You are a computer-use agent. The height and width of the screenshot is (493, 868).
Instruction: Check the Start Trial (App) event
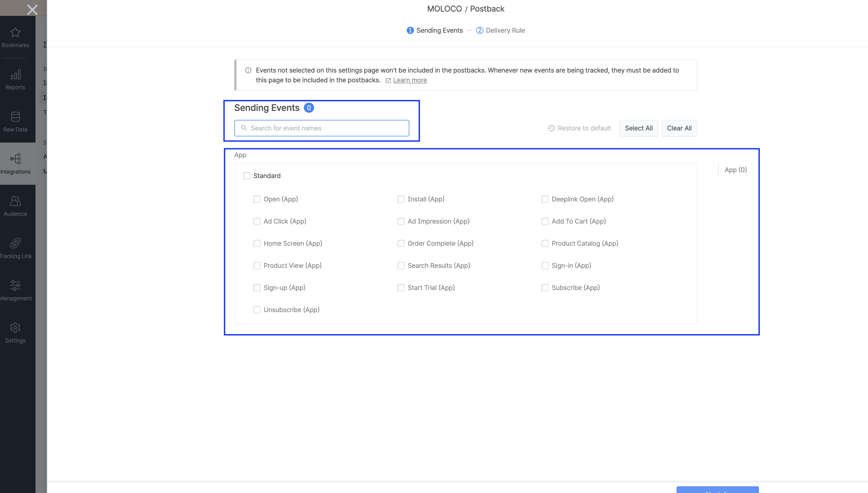point(401,287)
